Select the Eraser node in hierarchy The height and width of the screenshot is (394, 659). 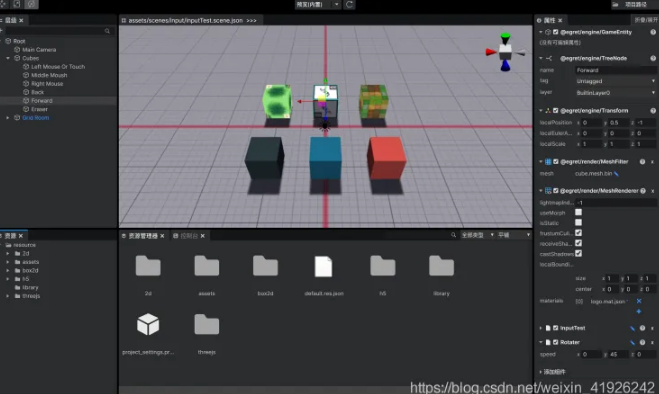pyautogui.click(x=39, y=109)
